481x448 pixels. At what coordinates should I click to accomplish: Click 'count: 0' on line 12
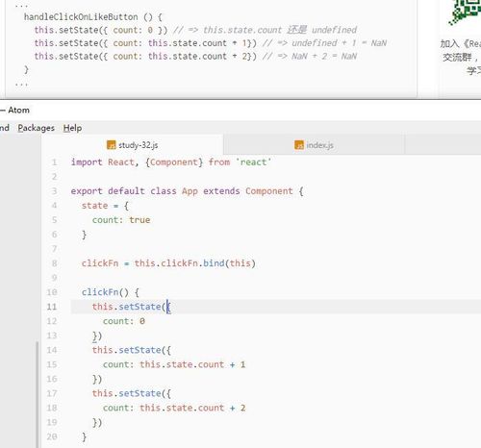(x=124, y=321)
